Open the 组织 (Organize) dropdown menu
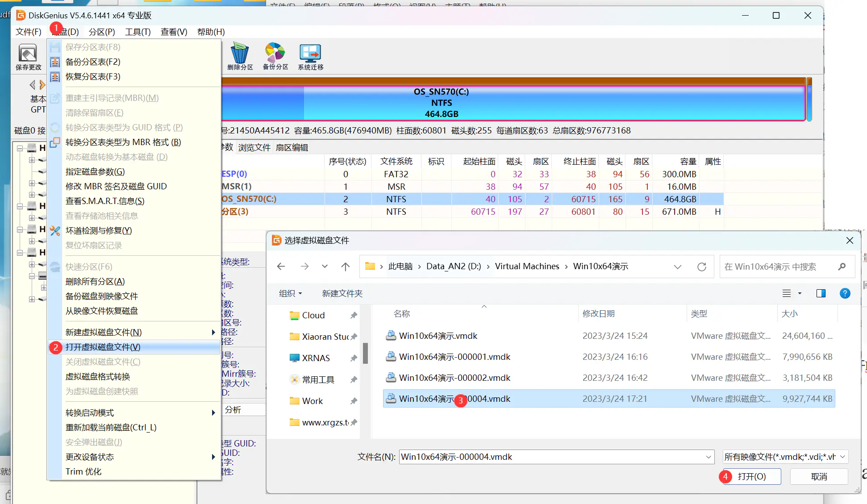This screenshot has height=504, width=867. coord(290,293)
